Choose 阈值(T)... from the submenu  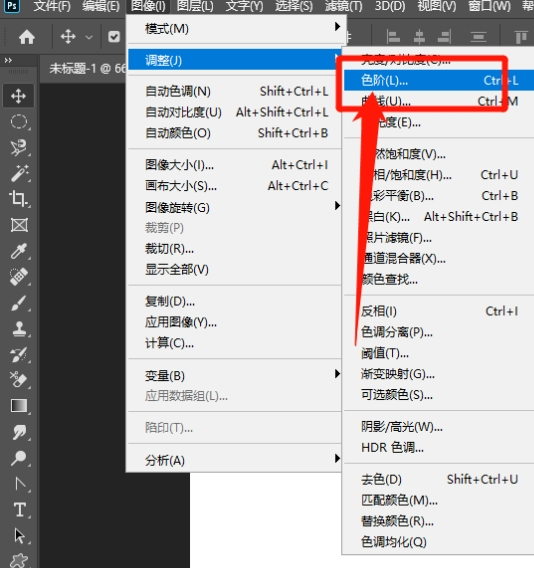tap(439, 353)
